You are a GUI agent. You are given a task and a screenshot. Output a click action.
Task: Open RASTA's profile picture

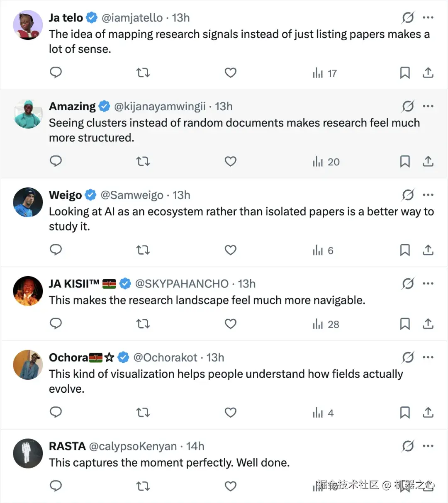[x=28, y=453]
